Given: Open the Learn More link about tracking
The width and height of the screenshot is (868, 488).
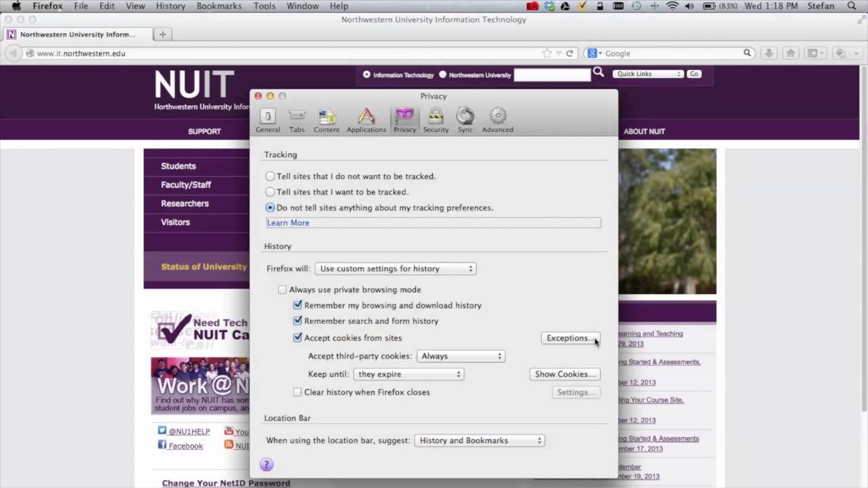Looking at the screenshot, I should (288, 222).
